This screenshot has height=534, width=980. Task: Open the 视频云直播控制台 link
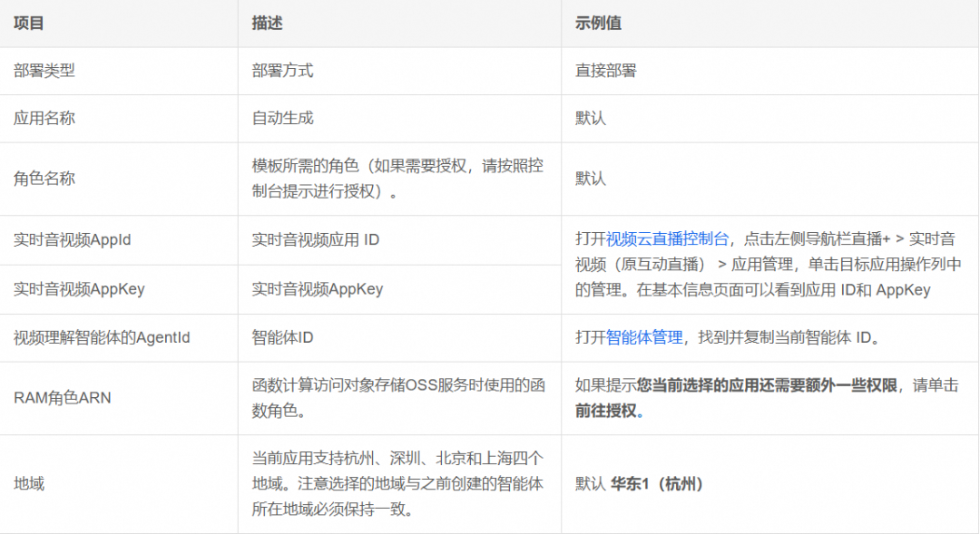[x=667, y=239]
